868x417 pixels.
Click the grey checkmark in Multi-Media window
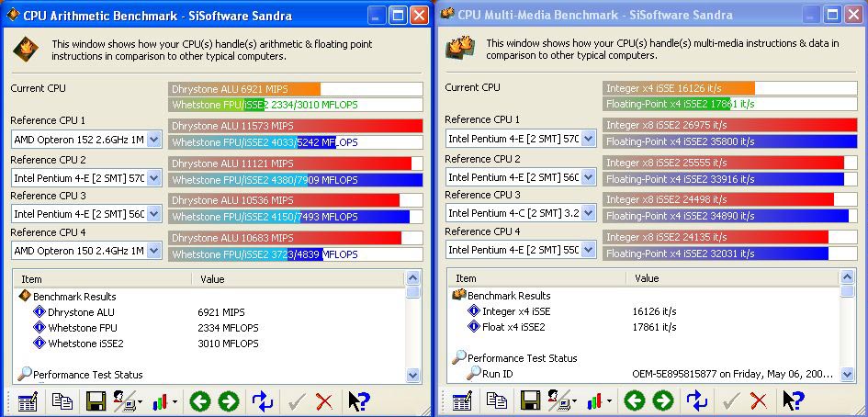pyautogui.click(x=732, y=400)
